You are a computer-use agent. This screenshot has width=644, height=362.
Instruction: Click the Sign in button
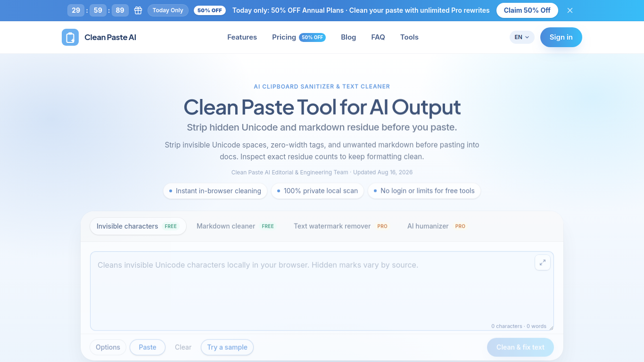pos(561,37)
